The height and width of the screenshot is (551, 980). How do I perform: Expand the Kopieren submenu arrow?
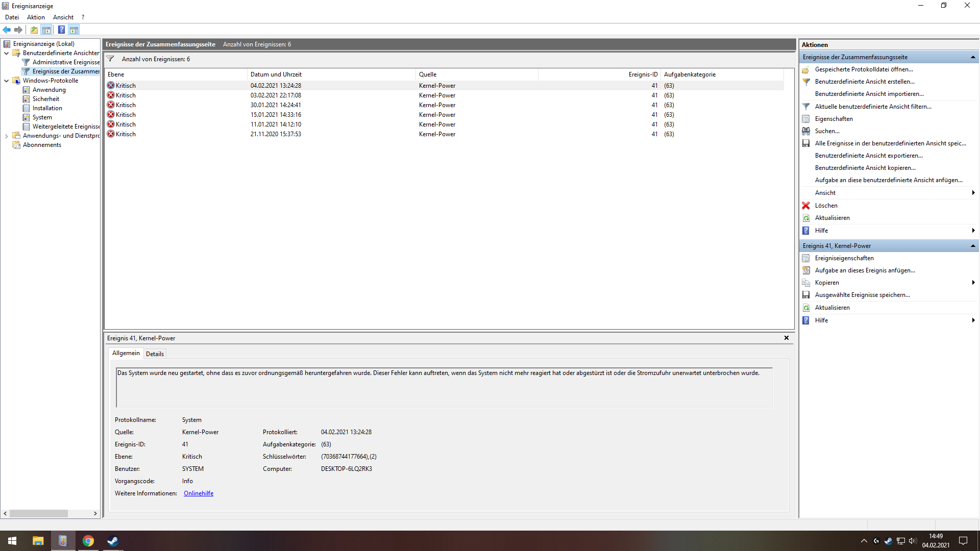coord(973,283)
